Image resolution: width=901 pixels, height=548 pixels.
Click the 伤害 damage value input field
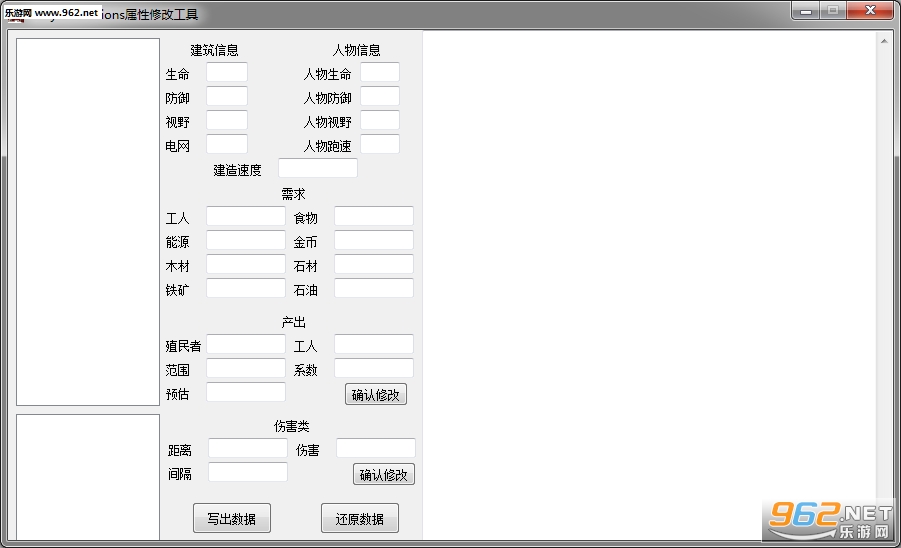[x=376, y=449]
